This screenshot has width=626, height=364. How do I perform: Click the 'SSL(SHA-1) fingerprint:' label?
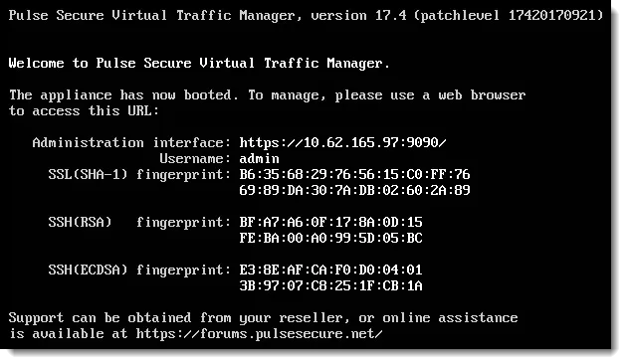139,174
